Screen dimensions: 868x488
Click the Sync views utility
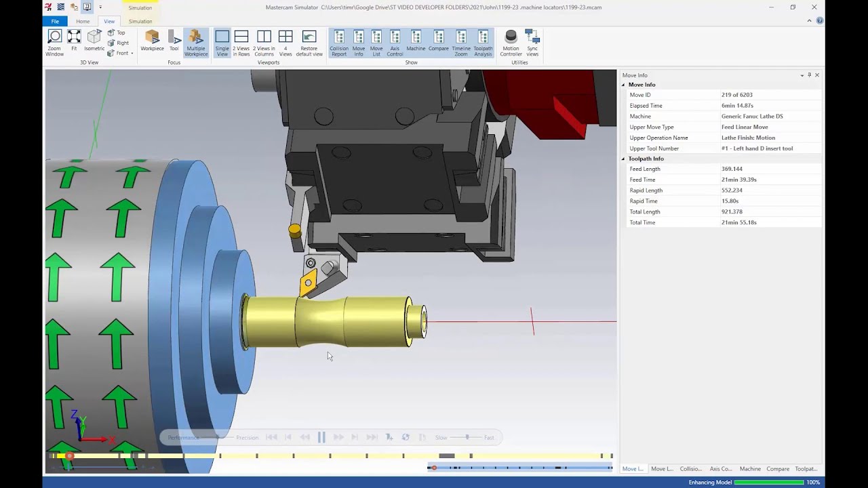tap(532, 43)
